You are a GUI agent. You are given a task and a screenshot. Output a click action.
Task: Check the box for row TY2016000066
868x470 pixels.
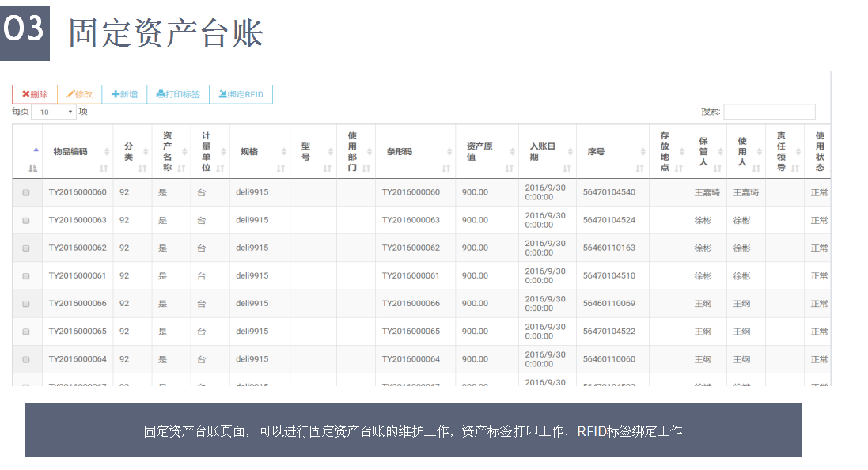coord(26,304)
